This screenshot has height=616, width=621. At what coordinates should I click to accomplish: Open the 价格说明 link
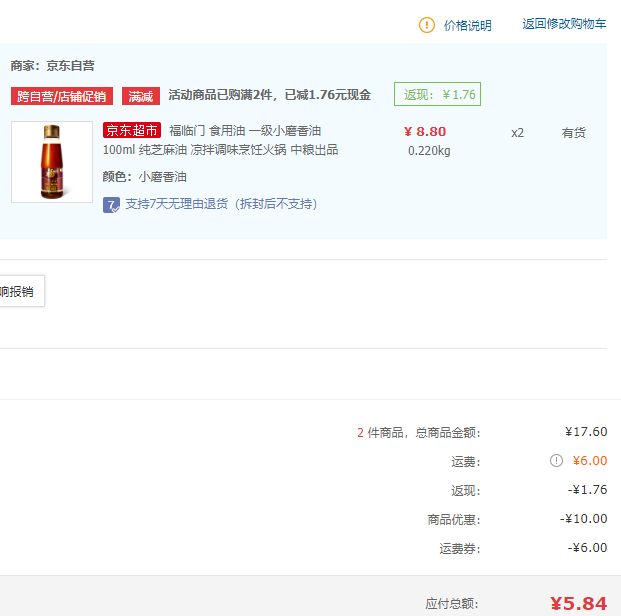tap(467, 25)
